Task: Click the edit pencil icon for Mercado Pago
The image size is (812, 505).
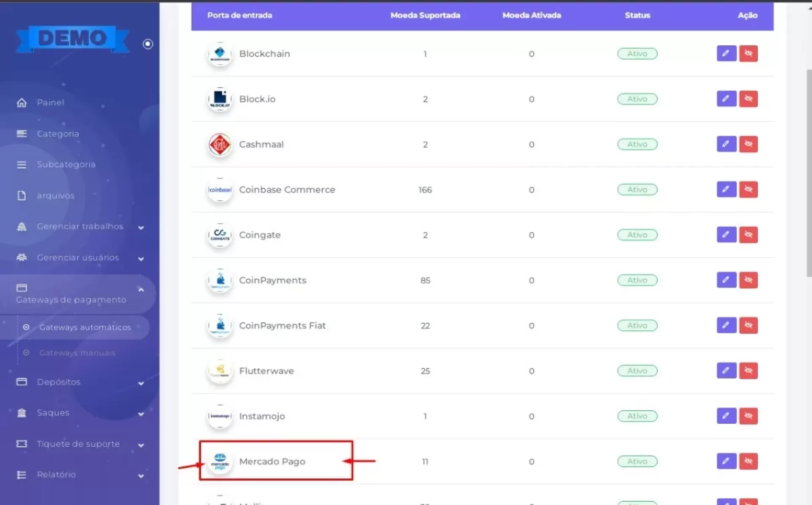Action: click(x=726, y=461)
